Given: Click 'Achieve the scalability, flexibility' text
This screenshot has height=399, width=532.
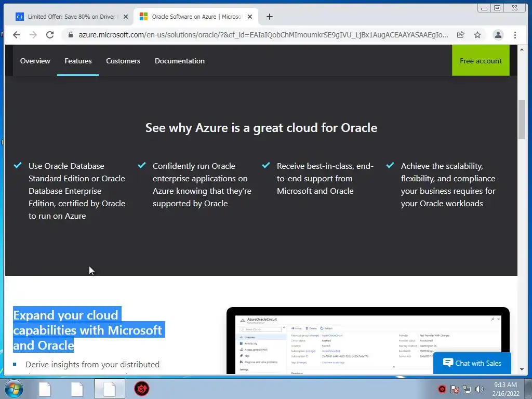Looking at the screenshot, I should [x=448, y=185].
